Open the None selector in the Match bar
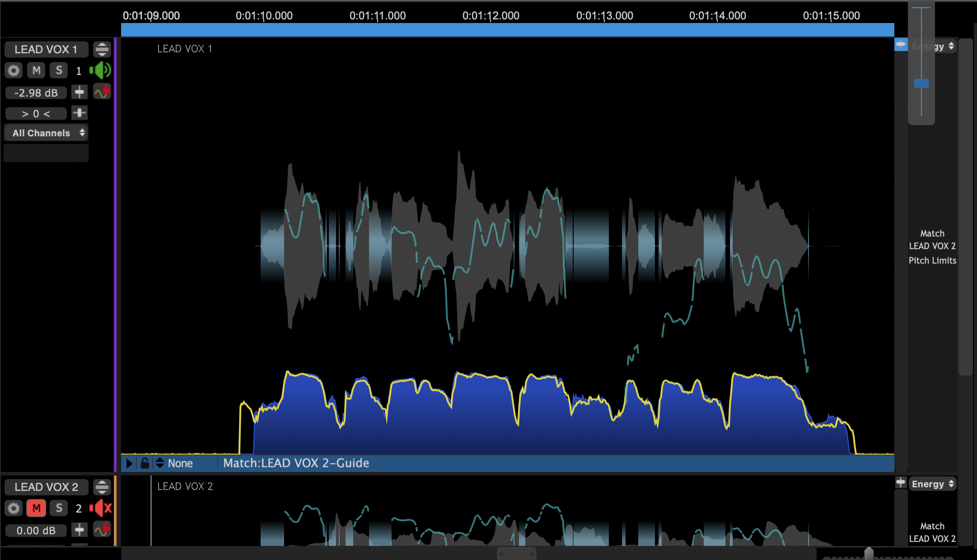This screenshot has width=977, height=560. pyautogui.click(x=180, y=463)
